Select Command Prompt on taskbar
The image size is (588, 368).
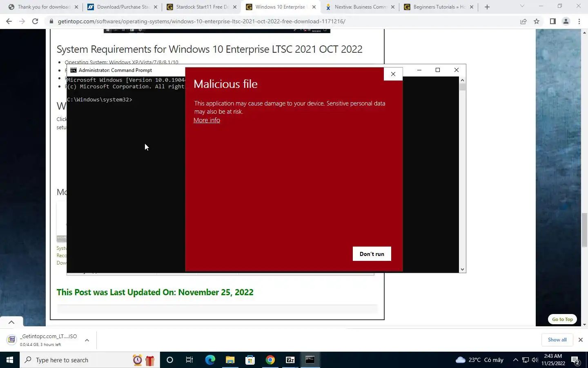tap(310, 360)
